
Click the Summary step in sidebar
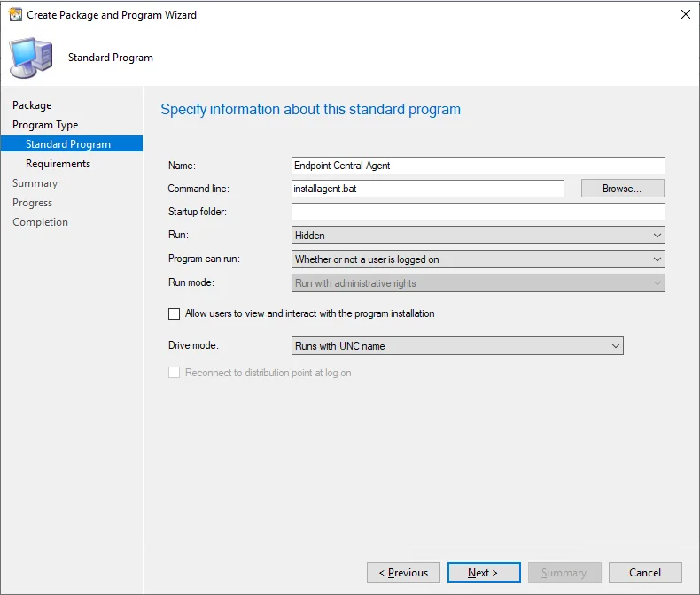coord(35,183)
